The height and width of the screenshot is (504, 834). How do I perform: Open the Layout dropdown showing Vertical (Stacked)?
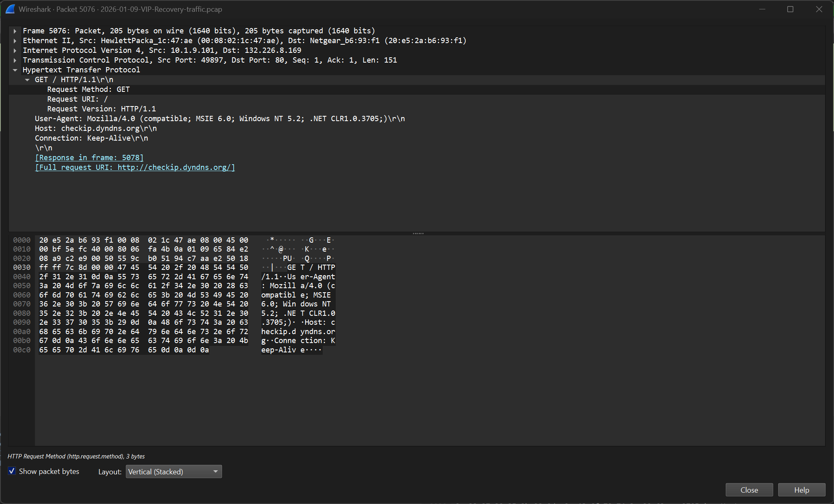(174, 471)
